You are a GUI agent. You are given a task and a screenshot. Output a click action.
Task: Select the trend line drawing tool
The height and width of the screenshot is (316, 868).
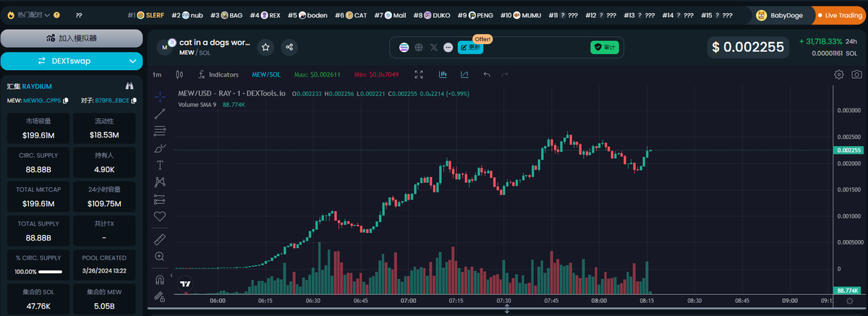click(160, 113)
